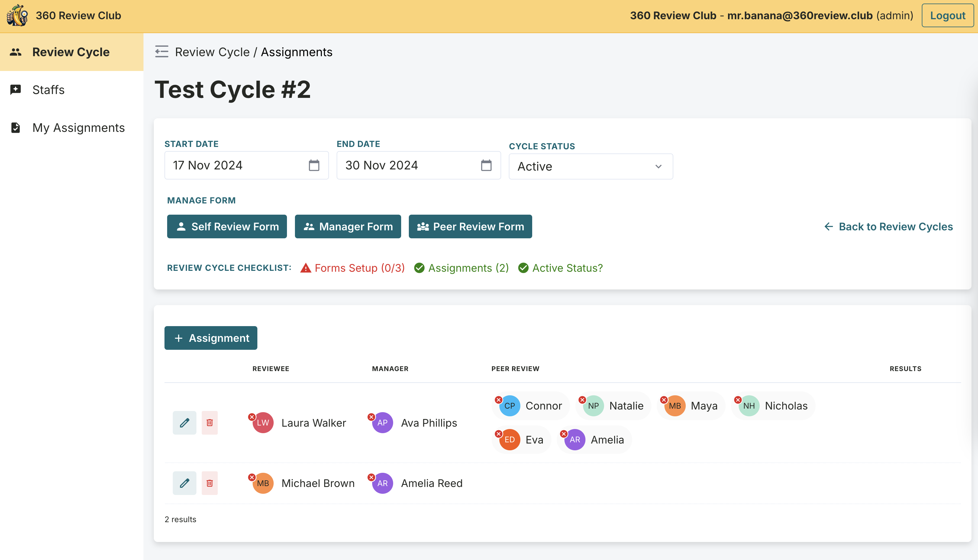Expand the Cycle Status dropdown
This screenshot has width=978, height=560.
click(590, 166)
